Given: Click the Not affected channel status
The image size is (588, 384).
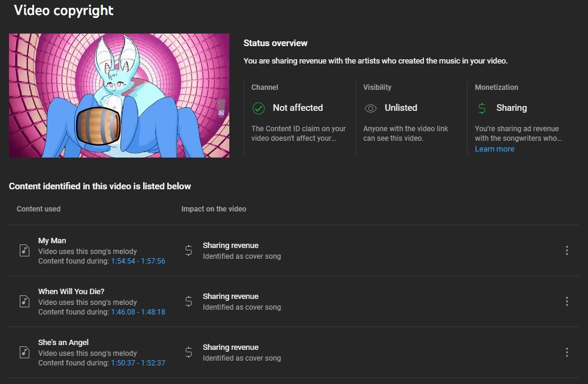Looking at the screenshot, I should coord(298,108).
